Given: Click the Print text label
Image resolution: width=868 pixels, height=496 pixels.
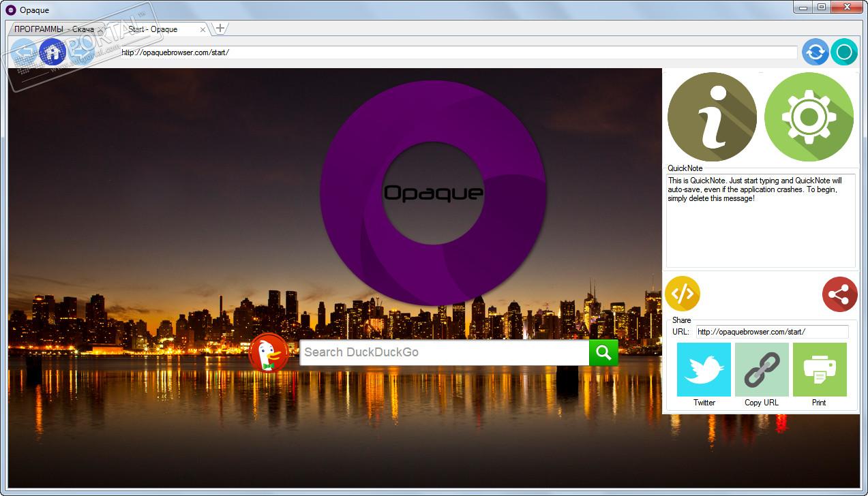Looking at the screenshot, I should coord(819,403).
